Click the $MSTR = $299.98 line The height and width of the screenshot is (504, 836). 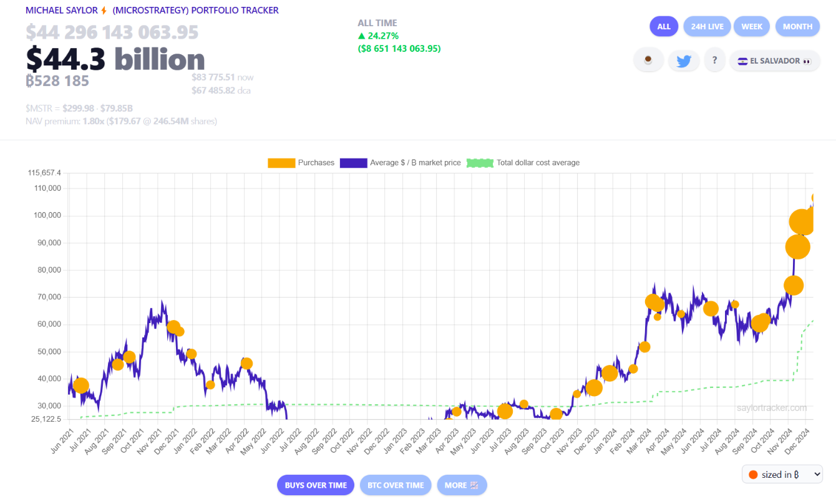pos(79,108)
